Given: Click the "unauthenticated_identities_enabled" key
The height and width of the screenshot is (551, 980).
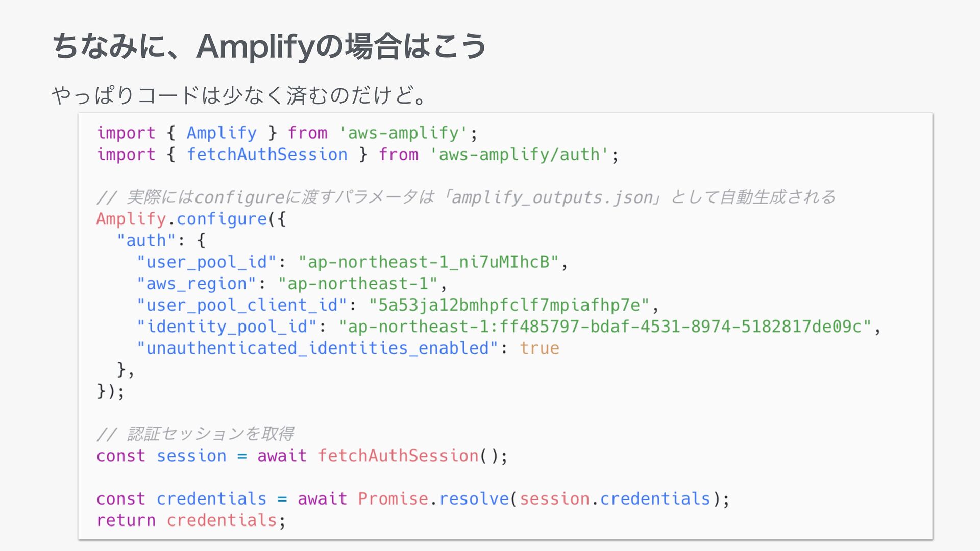Looking at the screenshot, I should (317, 348).
